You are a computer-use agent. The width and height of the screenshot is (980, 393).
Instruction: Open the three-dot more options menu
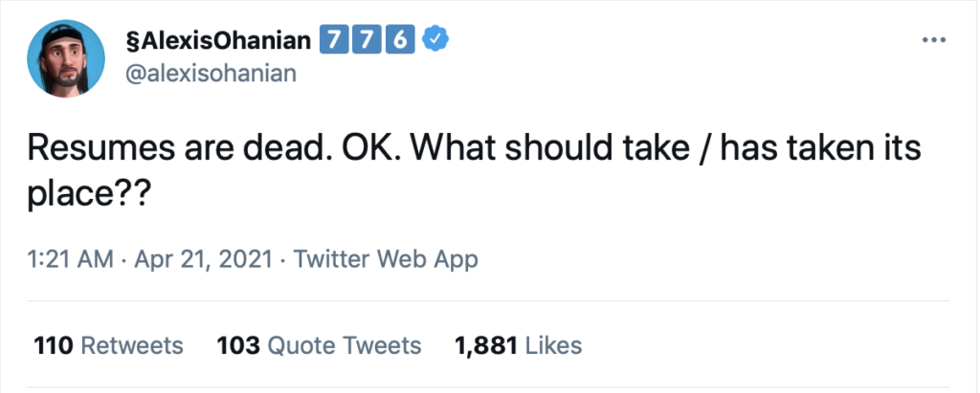[x=932, y=41]
